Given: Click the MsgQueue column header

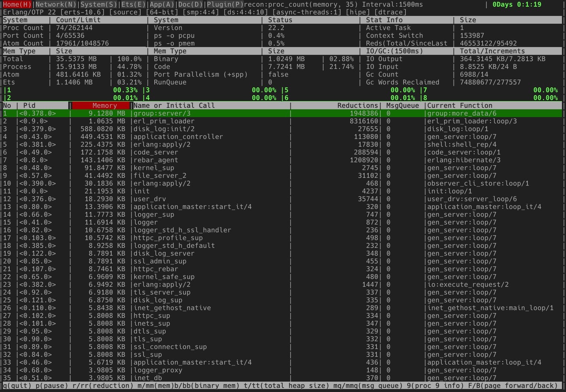Looking at the screenshot, I should tap(402, 106).
